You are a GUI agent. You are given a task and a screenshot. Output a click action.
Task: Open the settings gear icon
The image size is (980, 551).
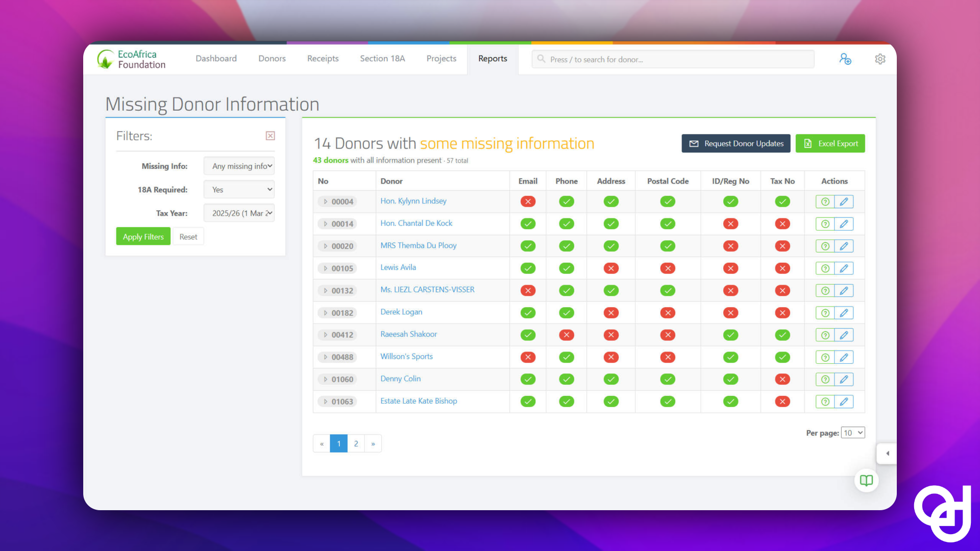[880, 59]
